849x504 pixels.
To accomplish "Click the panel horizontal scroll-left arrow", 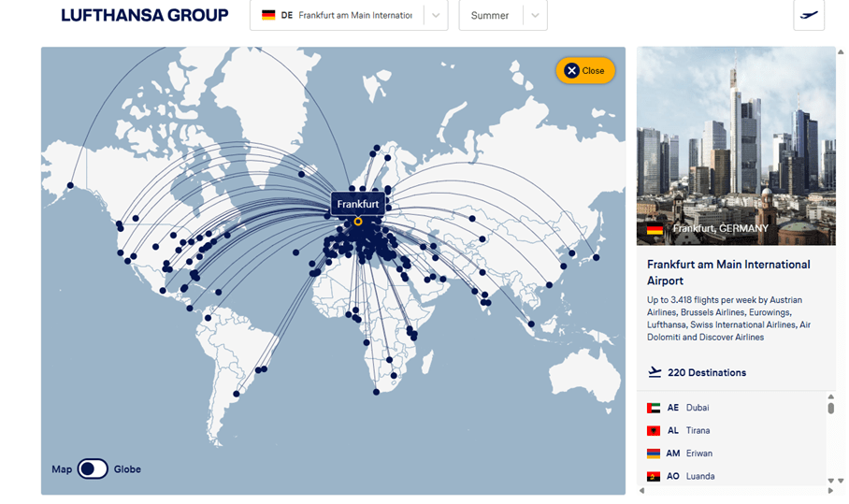I will (641, 491).
